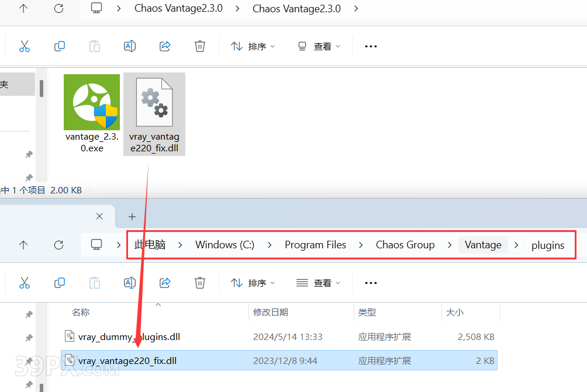Cut the selected file in the lower window

point(25,283)
